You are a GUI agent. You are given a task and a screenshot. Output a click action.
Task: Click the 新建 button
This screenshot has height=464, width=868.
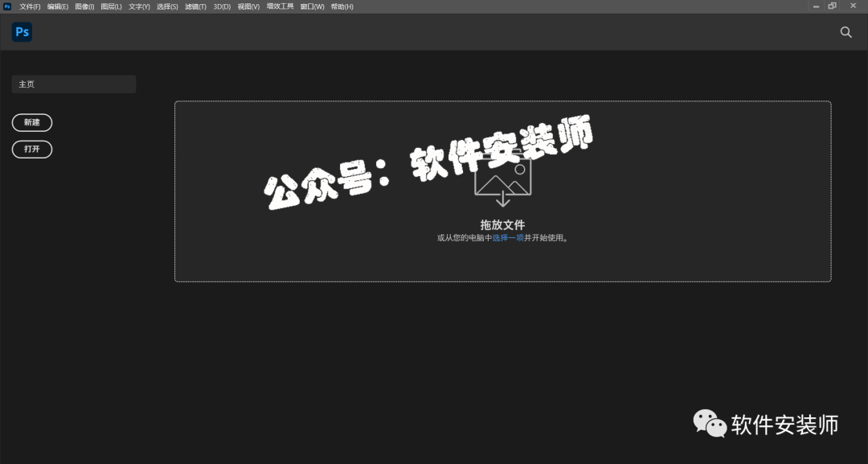[32, 122]
